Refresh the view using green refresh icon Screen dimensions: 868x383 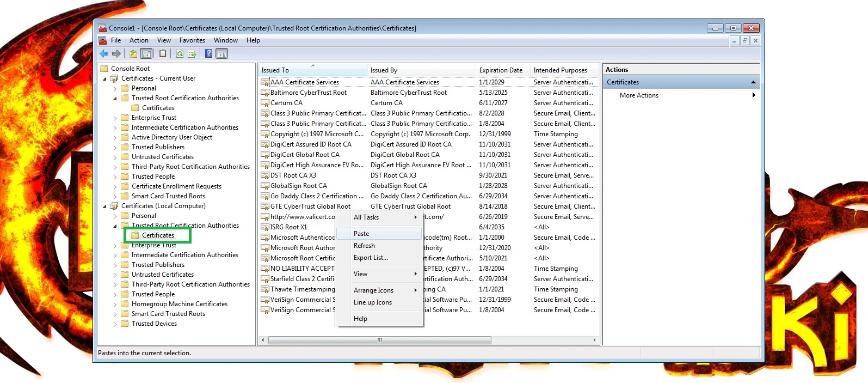tap(180, 53)
